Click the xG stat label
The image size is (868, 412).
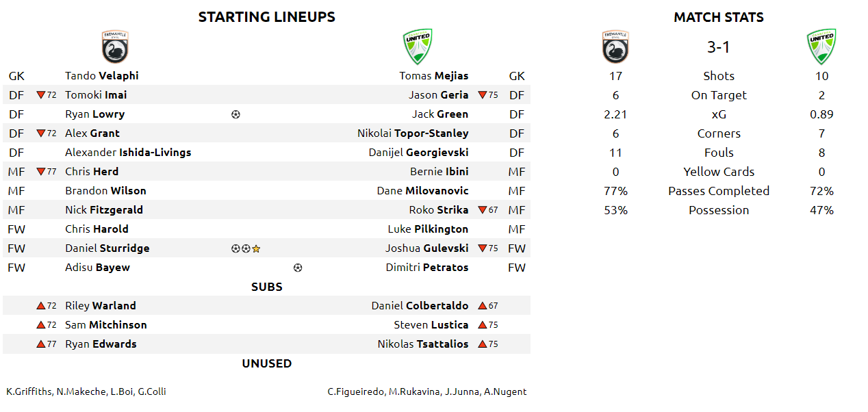pos(719,114)
